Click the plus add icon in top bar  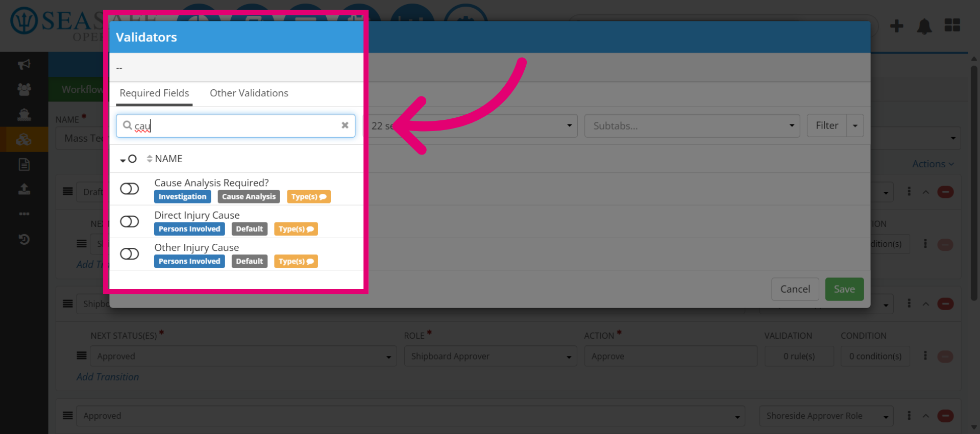point(896,25)
